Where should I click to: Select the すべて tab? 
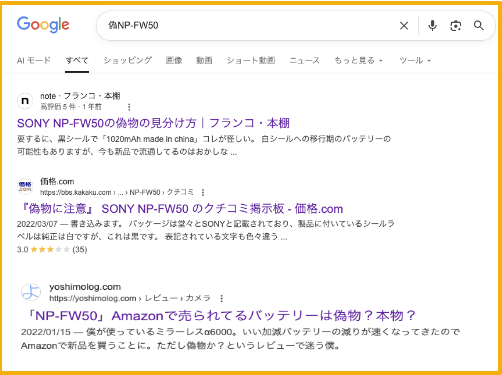[x=77, y=60]
